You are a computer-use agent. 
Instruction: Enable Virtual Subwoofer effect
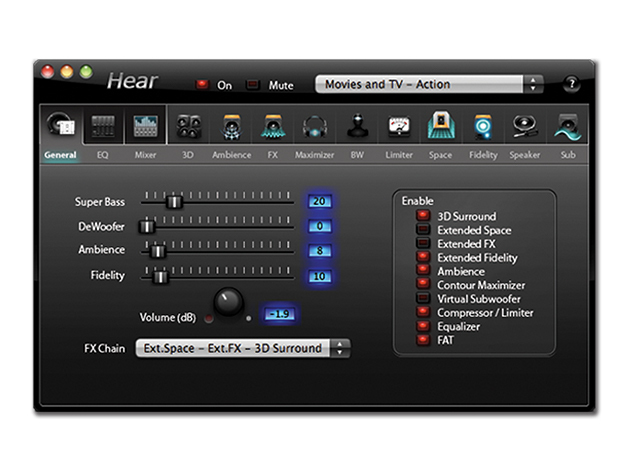tap(423, 298)
